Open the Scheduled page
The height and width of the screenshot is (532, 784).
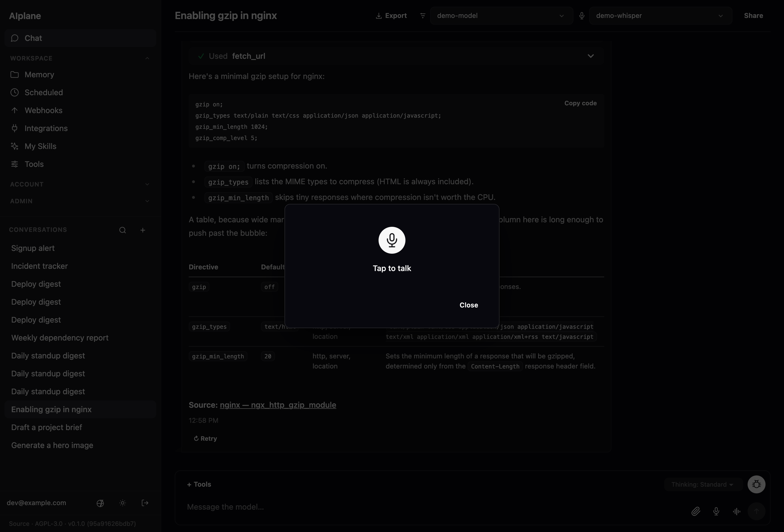pos(80,92)
